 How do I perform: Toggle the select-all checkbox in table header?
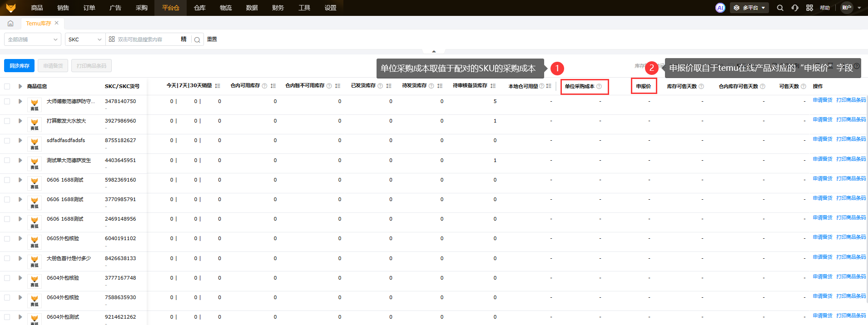(7, 86)
